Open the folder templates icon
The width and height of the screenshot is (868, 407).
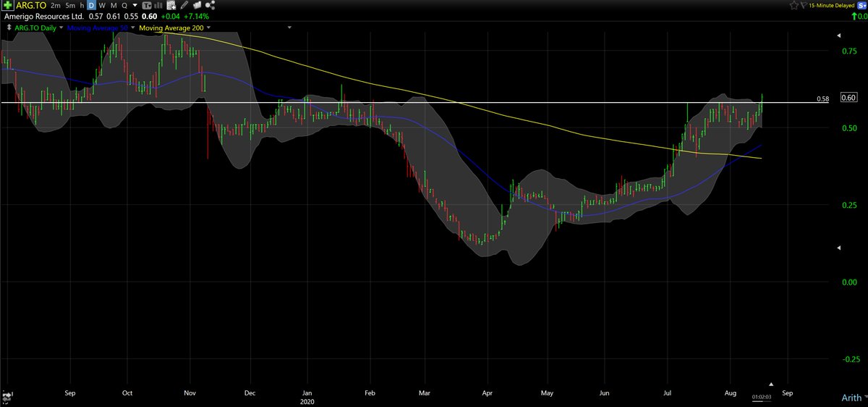tap(197, 6)
